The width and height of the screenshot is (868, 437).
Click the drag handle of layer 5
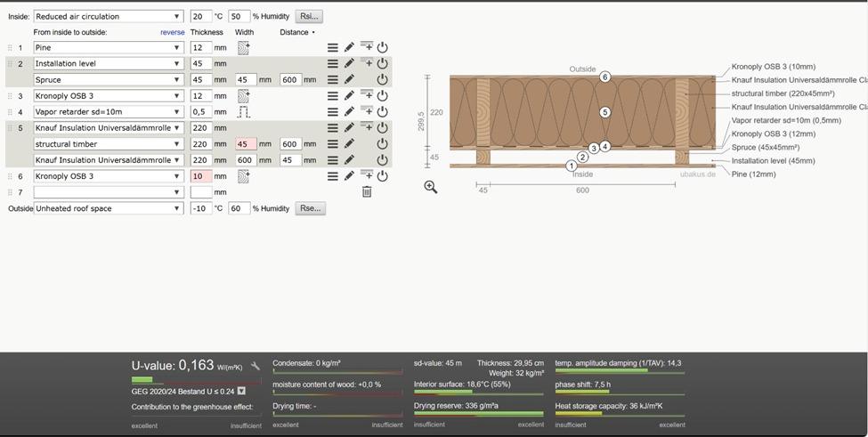pyautogui.click(x=10, y=128)
